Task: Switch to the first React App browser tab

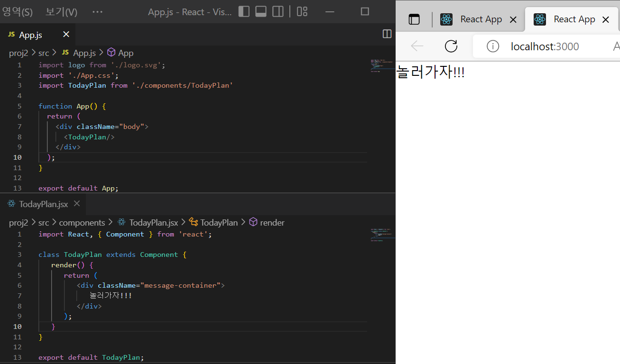Action: [478, 19]
